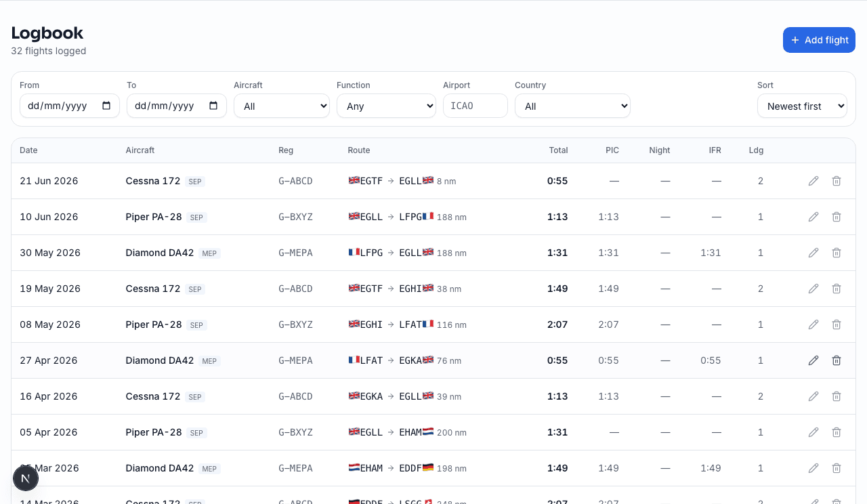Screen dimensions: 867x504
Task: Click trash icon on 27 Apr 2026 row
Action: point(837,360)
